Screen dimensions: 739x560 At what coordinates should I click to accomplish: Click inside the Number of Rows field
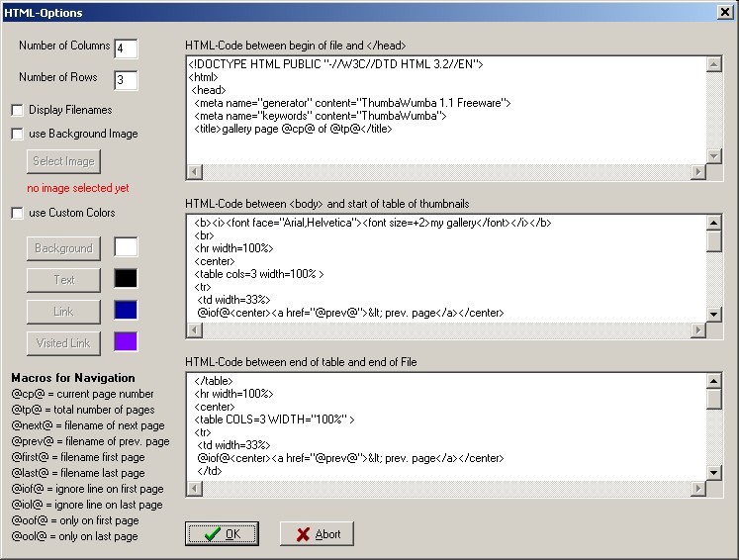click(x=126, y=80)
